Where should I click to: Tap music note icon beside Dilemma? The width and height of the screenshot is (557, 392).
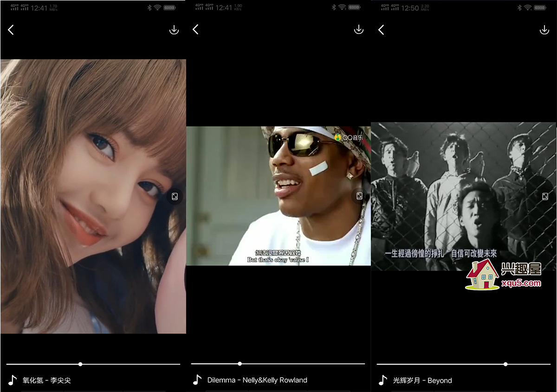(197, 380)
